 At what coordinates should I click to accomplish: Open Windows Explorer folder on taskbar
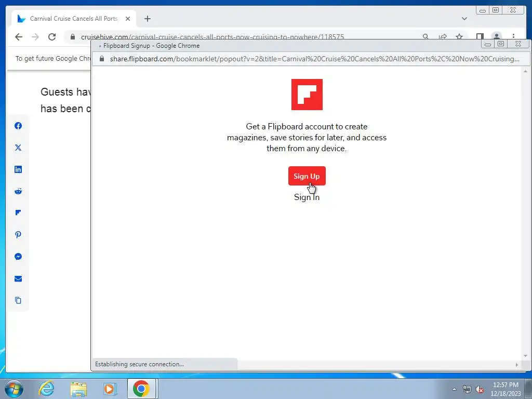pos(78,389)
